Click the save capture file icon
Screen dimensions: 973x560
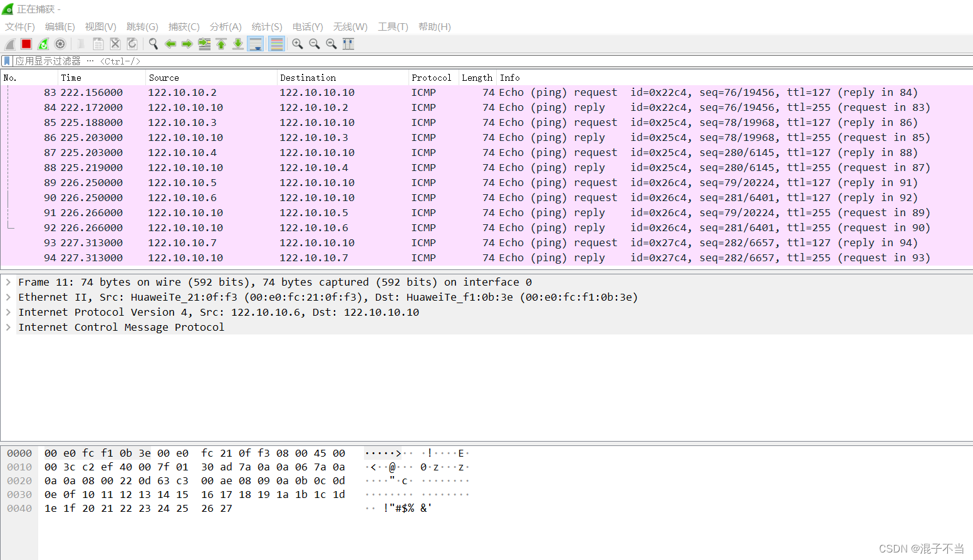pyautogui.click(x=98, y=44)
